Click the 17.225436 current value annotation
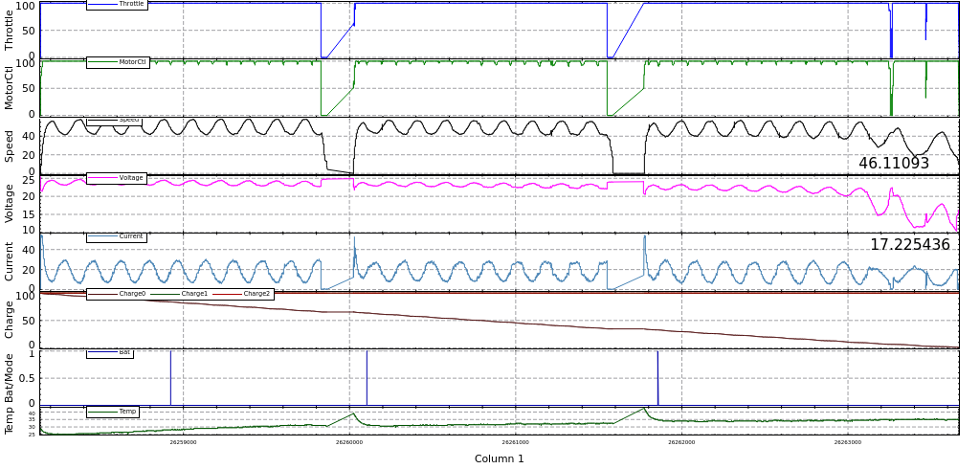 click(x=910, y=245)
